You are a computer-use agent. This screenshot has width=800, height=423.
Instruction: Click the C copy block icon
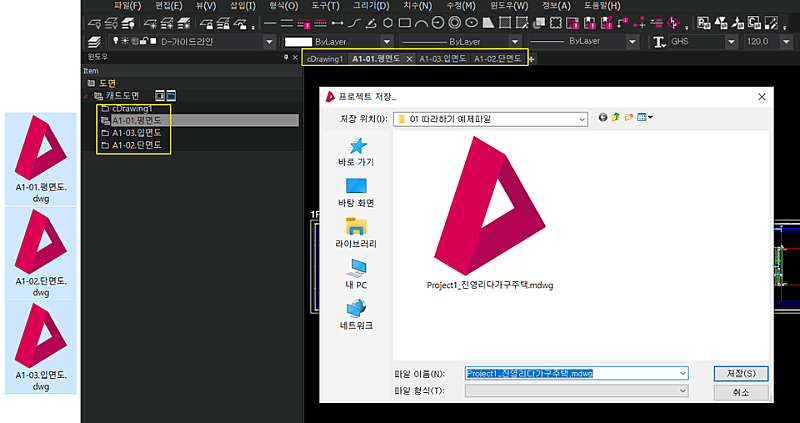tap(754, 23)
